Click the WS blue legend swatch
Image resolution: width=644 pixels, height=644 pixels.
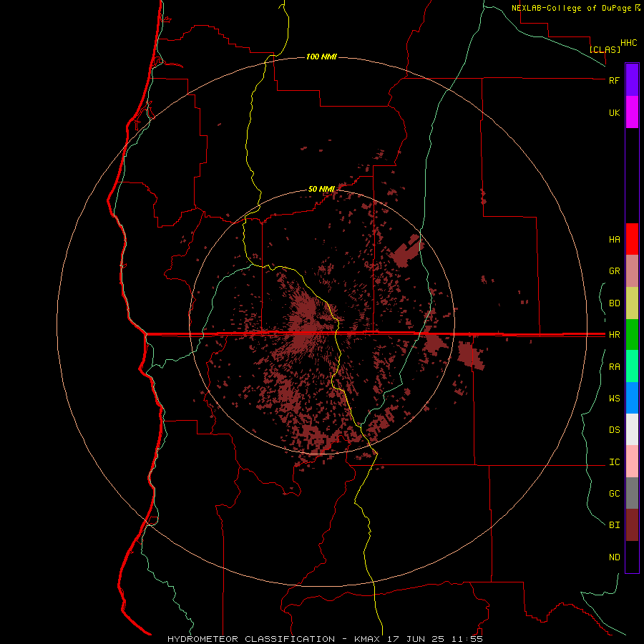point(632,398)
